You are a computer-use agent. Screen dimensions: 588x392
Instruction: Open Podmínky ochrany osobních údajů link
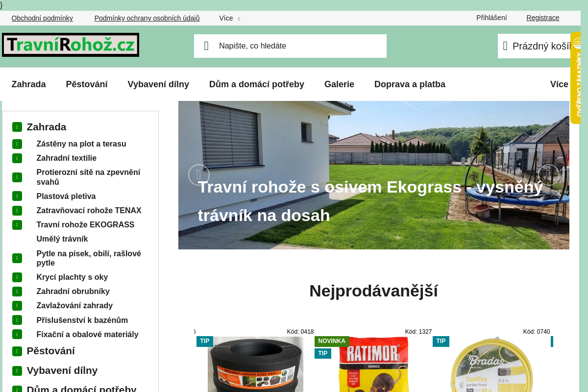click(147, 18)
